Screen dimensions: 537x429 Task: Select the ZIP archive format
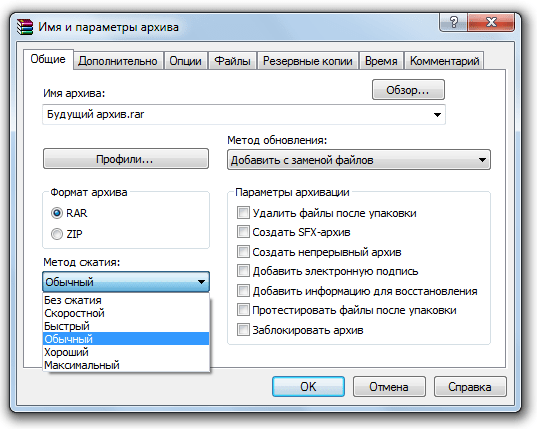pyautogui.click(x=57, y=234)
